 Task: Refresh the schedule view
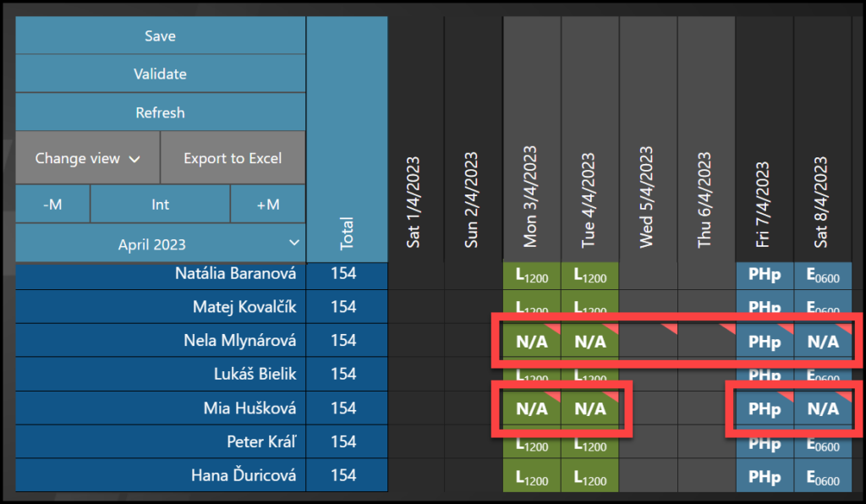160,112
